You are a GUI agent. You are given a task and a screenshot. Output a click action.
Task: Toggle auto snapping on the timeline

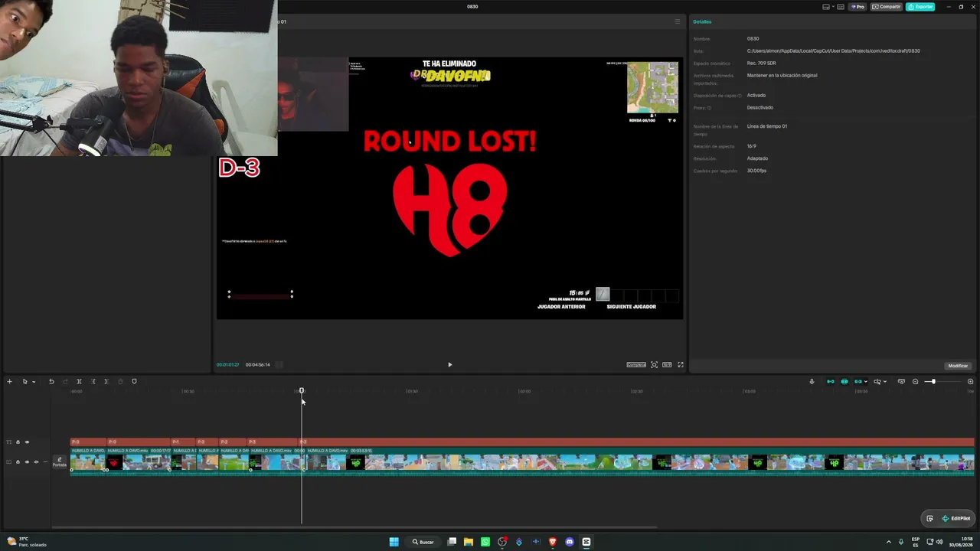[844, 381]
